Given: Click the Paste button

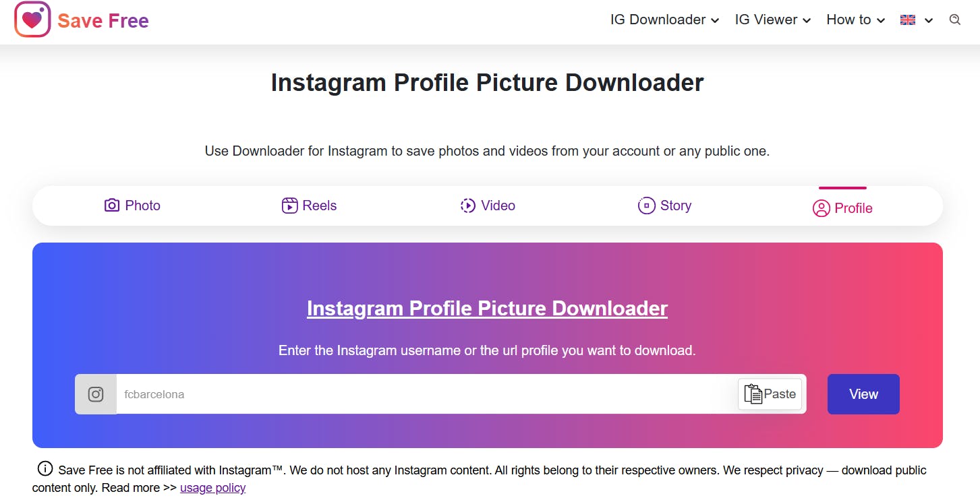Looking at the screenshot, I should 770,394.
